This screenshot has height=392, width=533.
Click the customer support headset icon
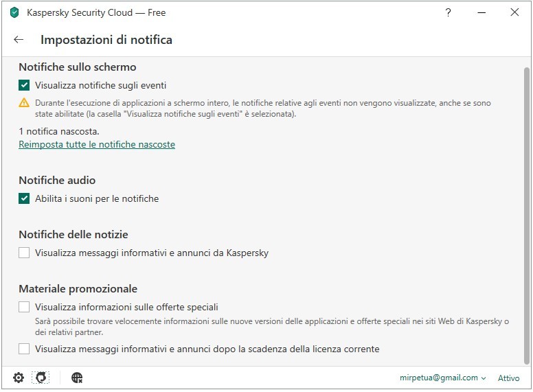(41, 378)
